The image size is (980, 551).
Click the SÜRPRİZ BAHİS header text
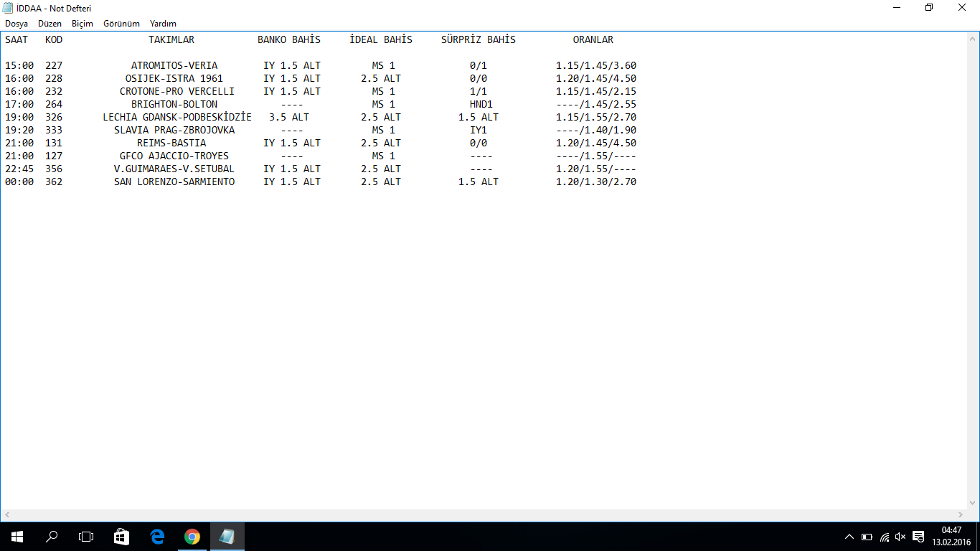click(x=479, y=39)
